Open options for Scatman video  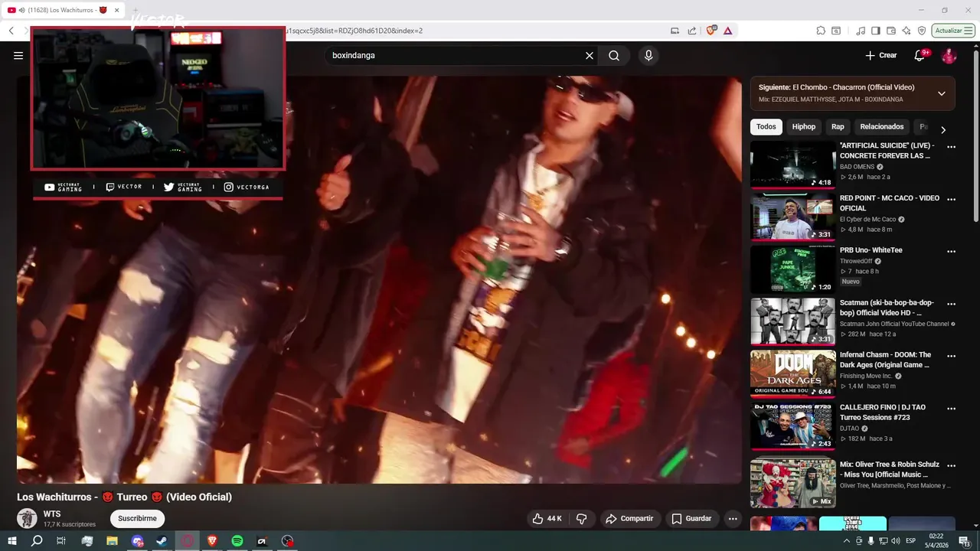[952, 304]
